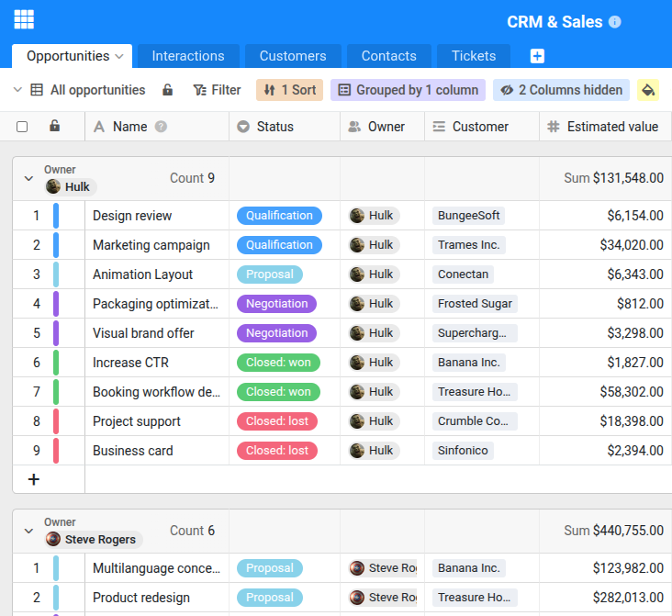Viewport: 672px width, 616px height.
Task: Click the CRM & Sales database title
Action: [x=554, y=22]
